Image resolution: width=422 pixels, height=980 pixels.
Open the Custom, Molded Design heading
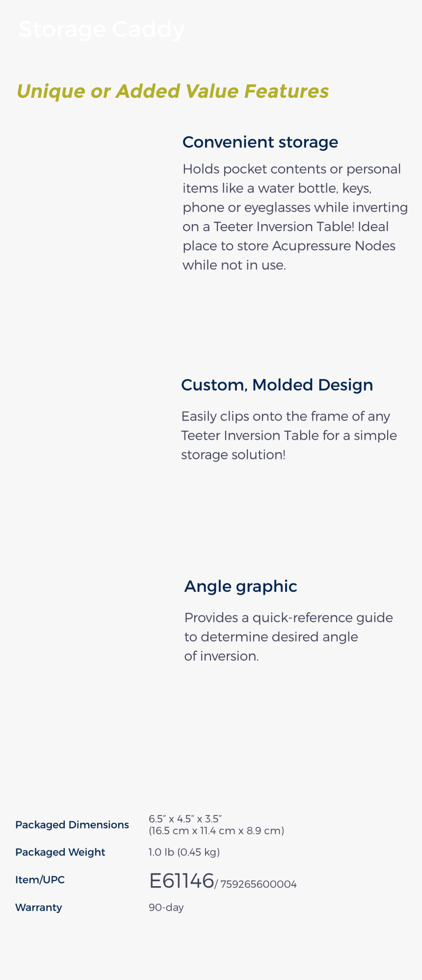click(x=277, y=385)
